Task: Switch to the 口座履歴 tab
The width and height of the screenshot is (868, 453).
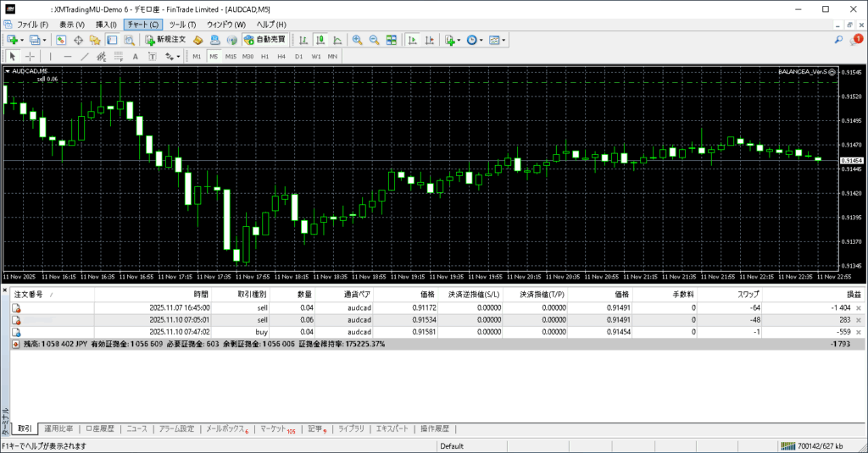Action: [x=101, y=428]
